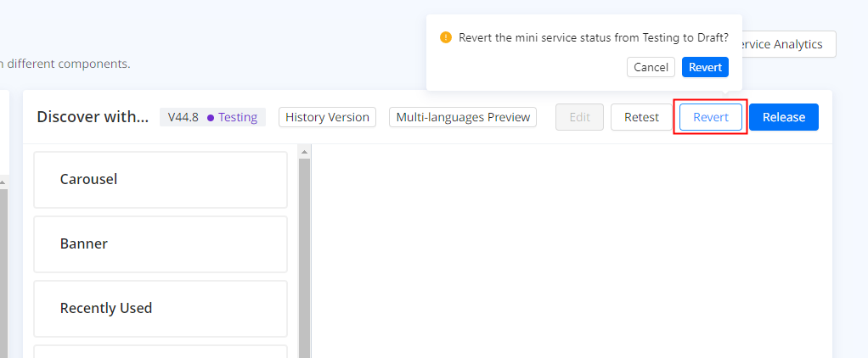Select the Banner component
The image size is (868, 358).
click(161, 244)
